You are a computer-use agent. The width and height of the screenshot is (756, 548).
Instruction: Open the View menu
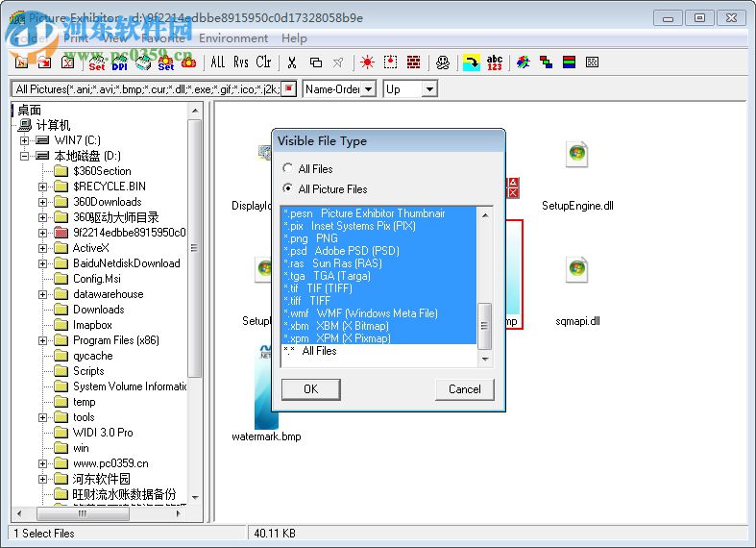coord(114,38)
